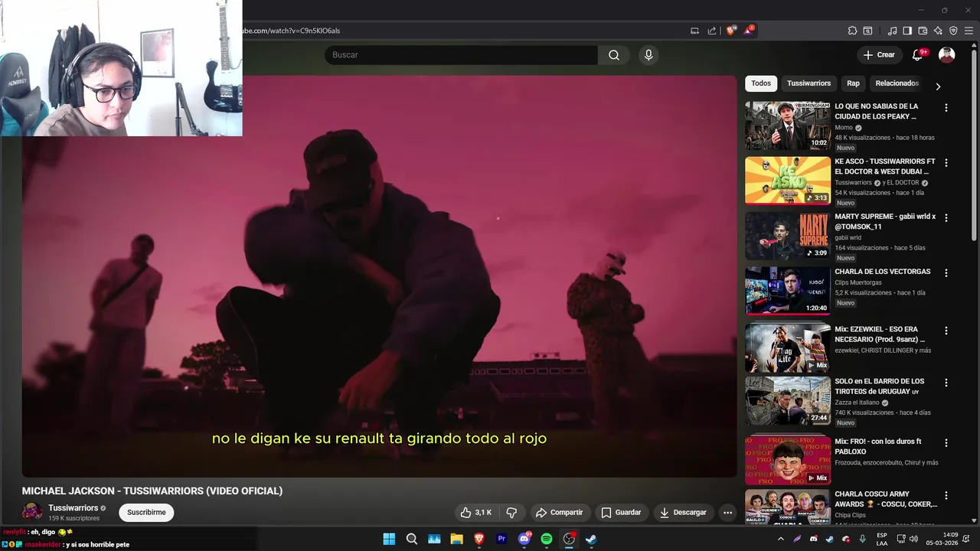Open Tussiwarriors channel avatar
This screenshot has width=980, height=551.
click(x=32, y=512)
